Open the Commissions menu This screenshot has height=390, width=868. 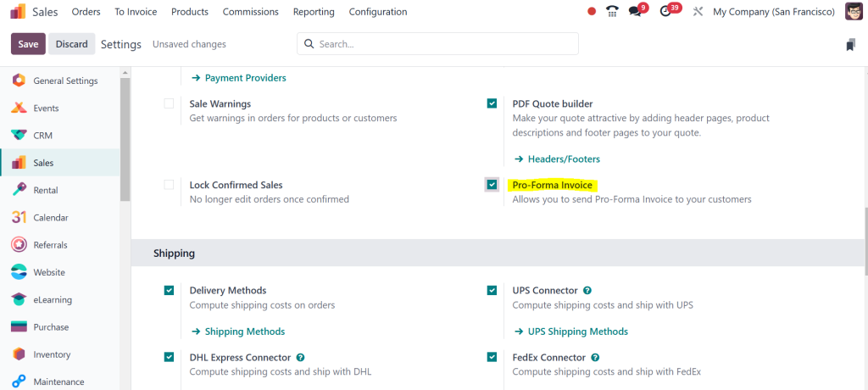pos(251,12)
